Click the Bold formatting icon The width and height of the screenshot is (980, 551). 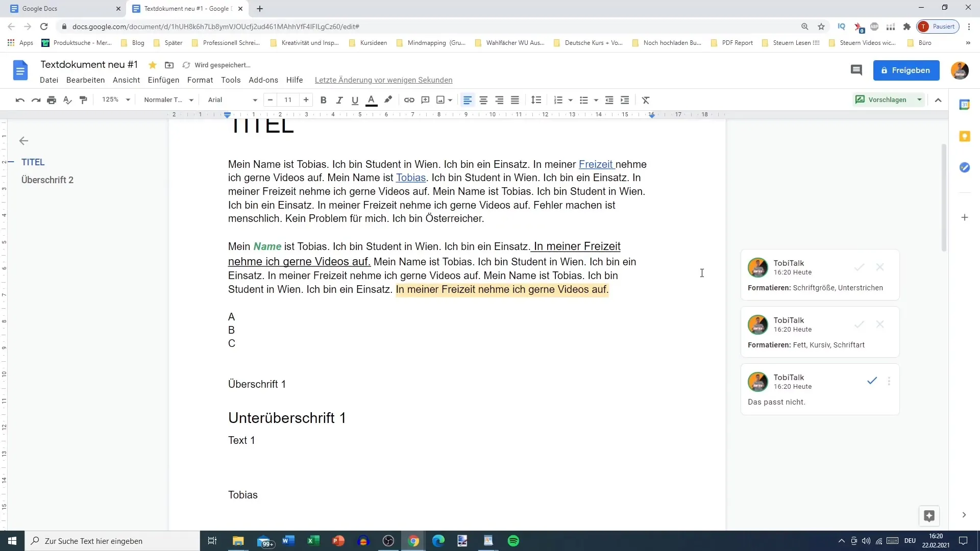point(323,99)
